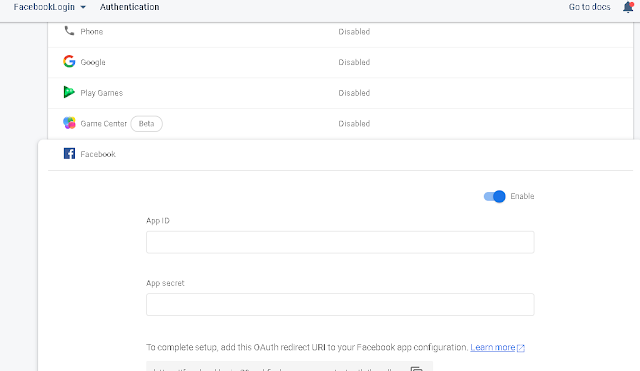Focus the App secret input field

(340, 304)
